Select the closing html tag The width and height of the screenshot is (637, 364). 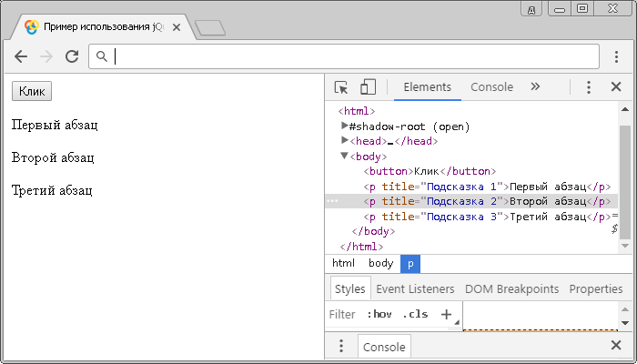tap(361, 247)
